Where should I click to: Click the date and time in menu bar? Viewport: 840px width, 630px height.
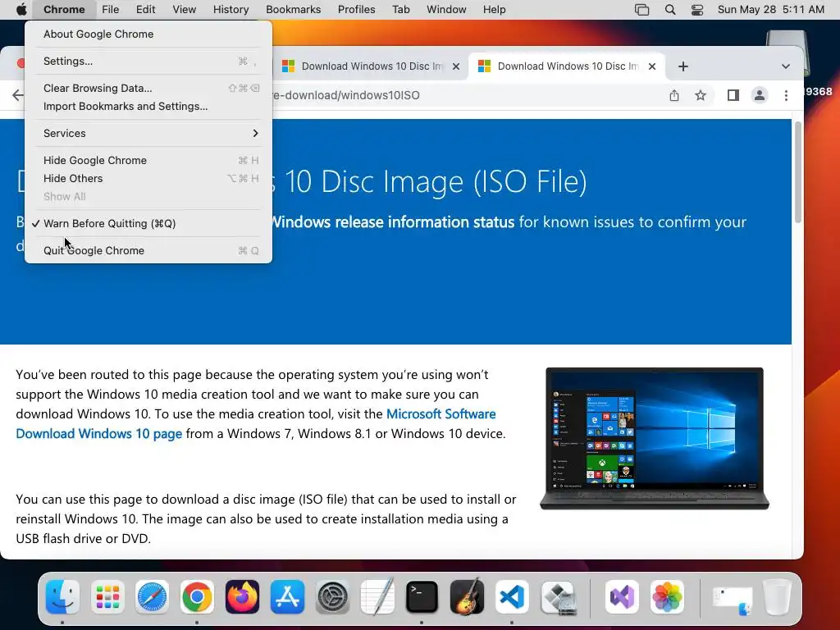coord(770,9)
